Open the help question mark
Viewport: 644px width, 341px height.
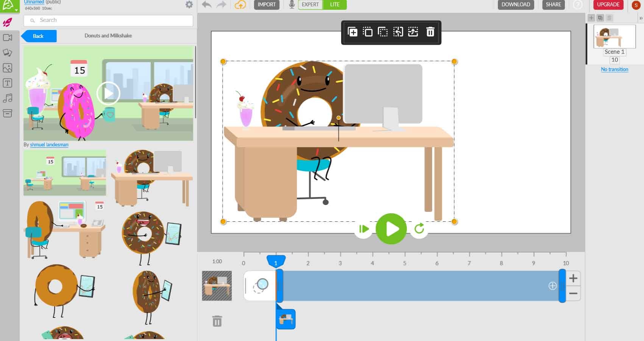tap(578, 5)
